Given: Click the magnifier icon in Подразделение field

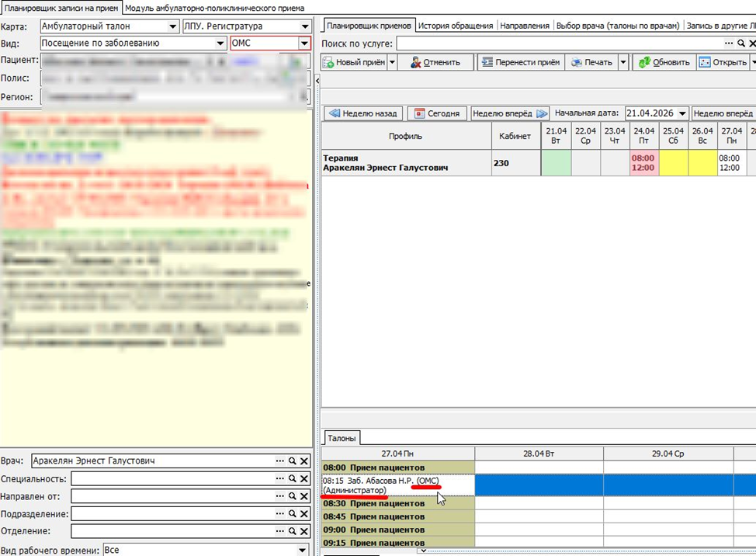Looking at the screenshot, I should point(292,513).
